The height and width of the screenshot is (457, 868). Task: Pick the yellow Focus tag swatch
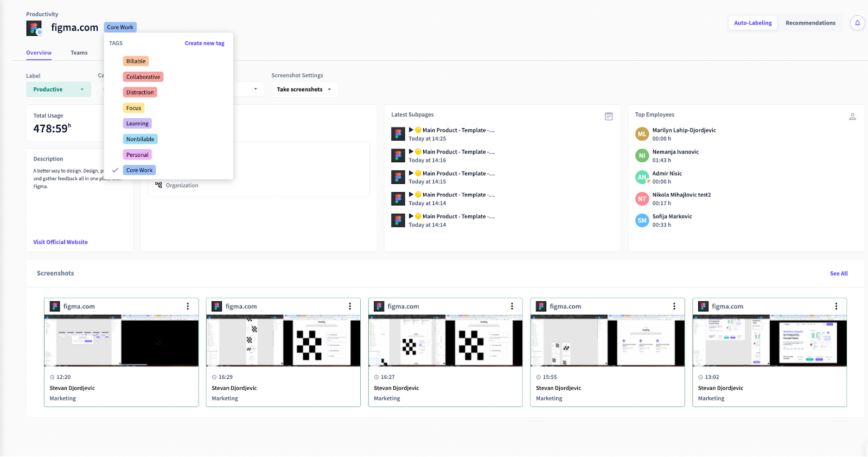point(133,108)
